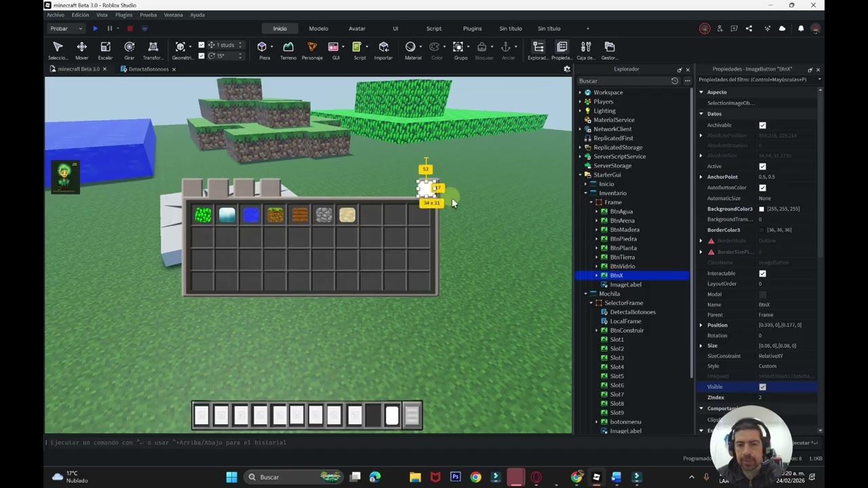Expand the AnchorPoint property
This screenshot has height=488, width=868.
coord(701,177)
